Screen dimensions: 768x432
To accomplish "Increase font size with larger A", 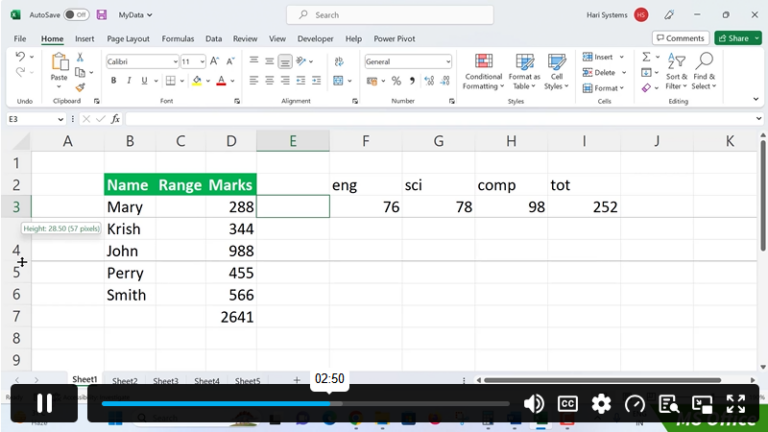I will coord(215,61).
